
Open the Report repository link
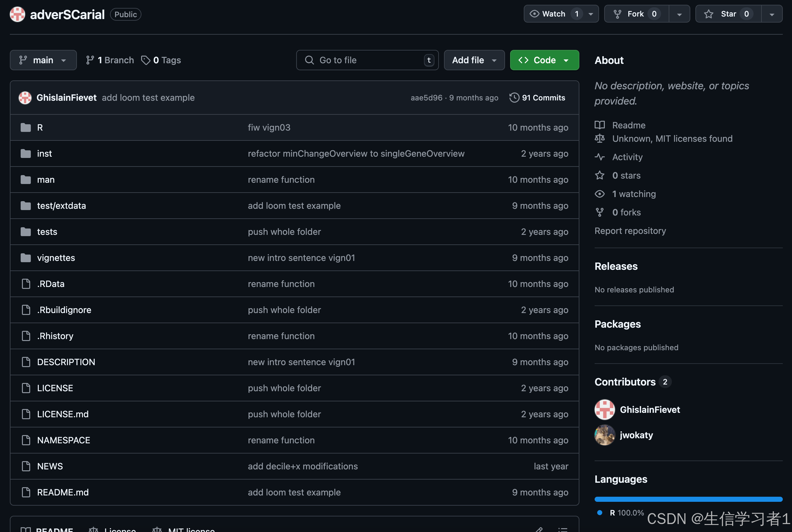(x=630, y=231)
